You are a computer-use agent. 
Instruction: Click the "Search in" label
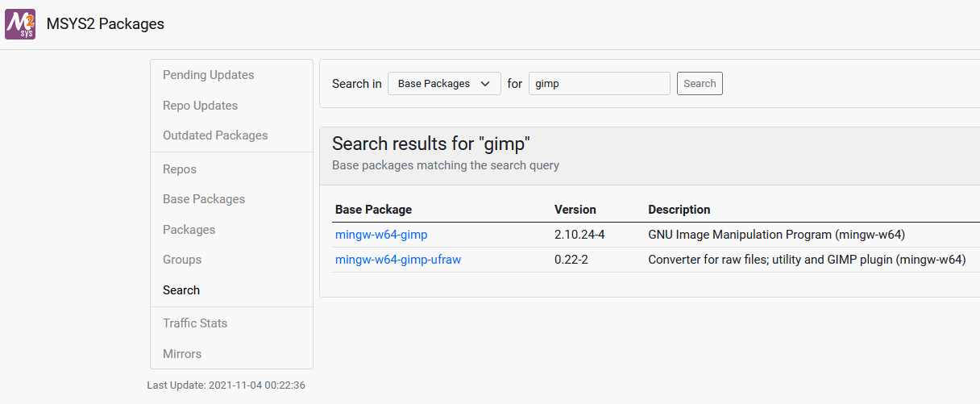pos(357,84)
